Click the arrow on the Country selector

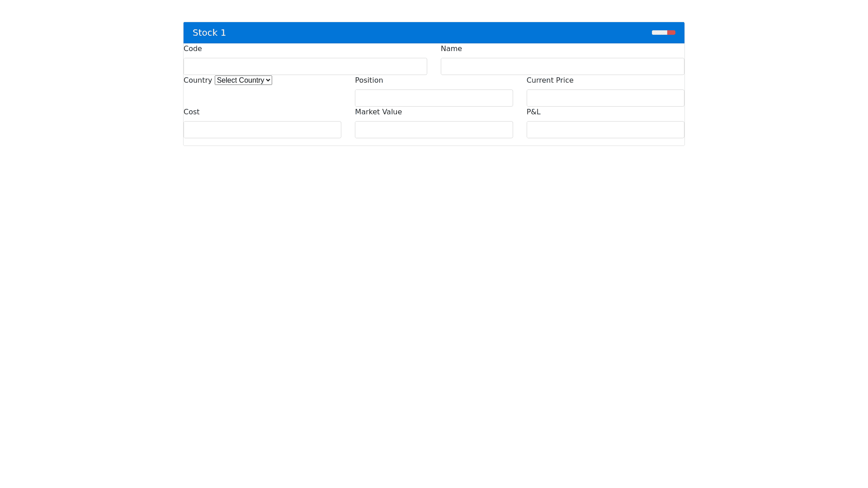[x=269, y=80]
